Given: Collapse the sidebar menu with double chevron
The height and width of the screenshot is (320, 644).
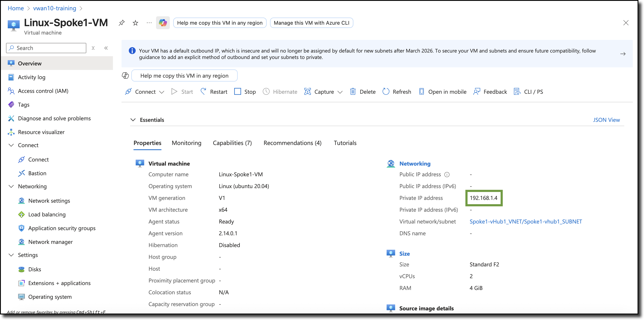Looking at the screenshot, I should click(x=106, y=48).
